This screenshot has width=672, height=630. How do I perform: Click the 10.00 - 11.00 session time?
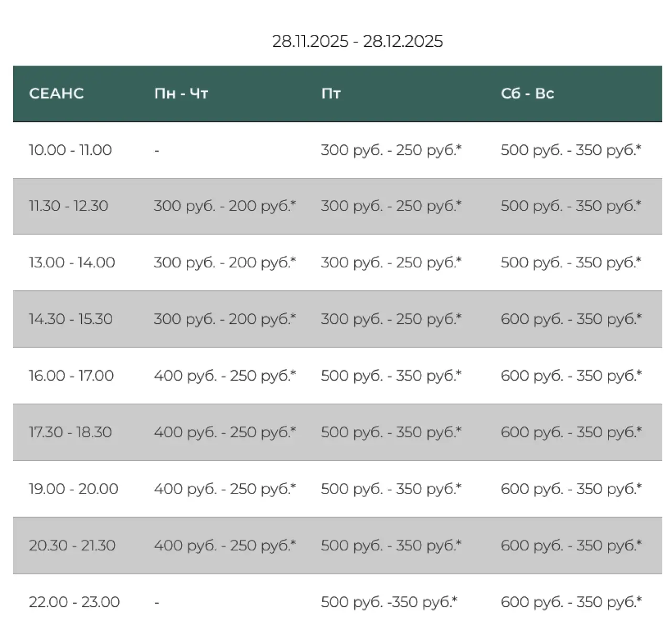[70, 150]
